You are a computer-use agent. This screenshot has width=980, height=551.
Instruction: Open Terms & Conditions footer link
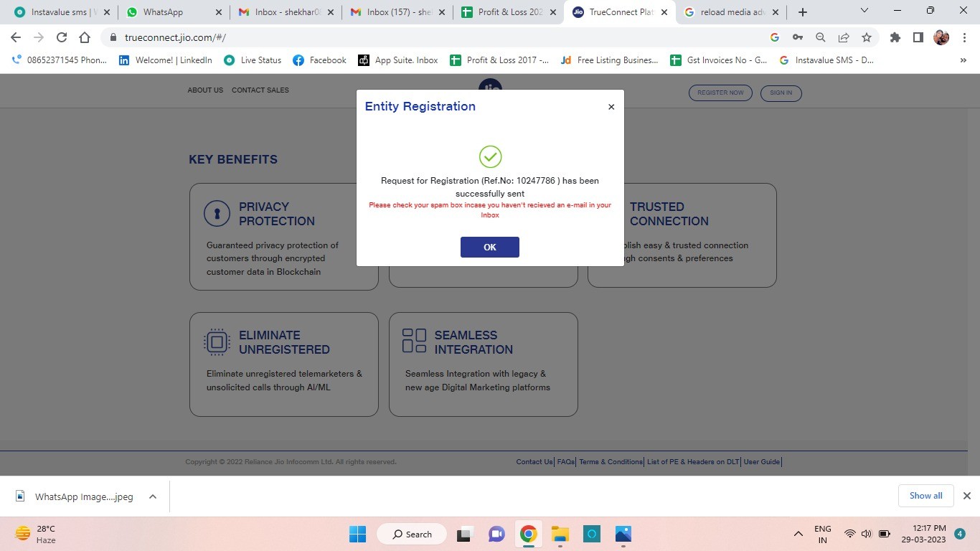pos(611,462)
